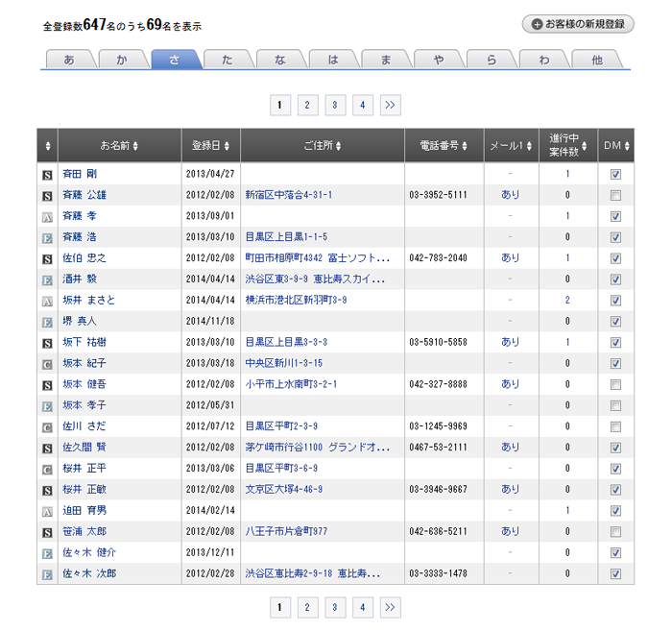This screenshot has width=672, height=631.
Task: Select the な tab
Action: click(x=280, y=60)
